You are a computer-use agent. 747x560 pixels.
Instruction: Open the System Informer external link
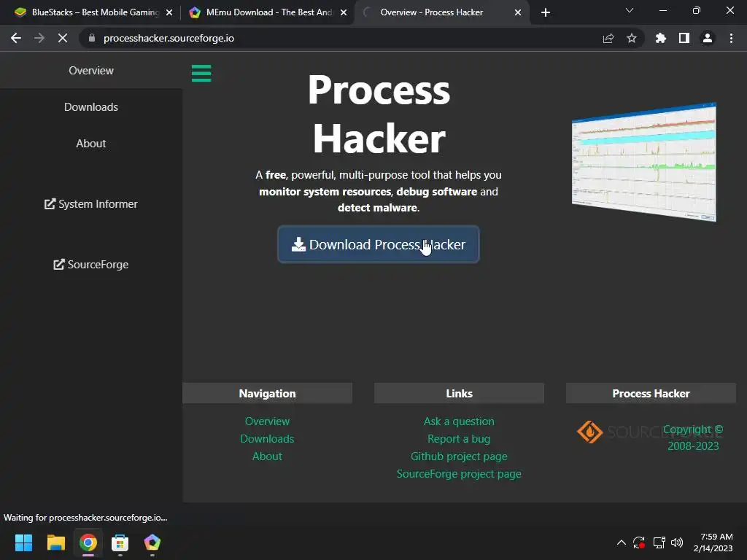coord(91,204)
